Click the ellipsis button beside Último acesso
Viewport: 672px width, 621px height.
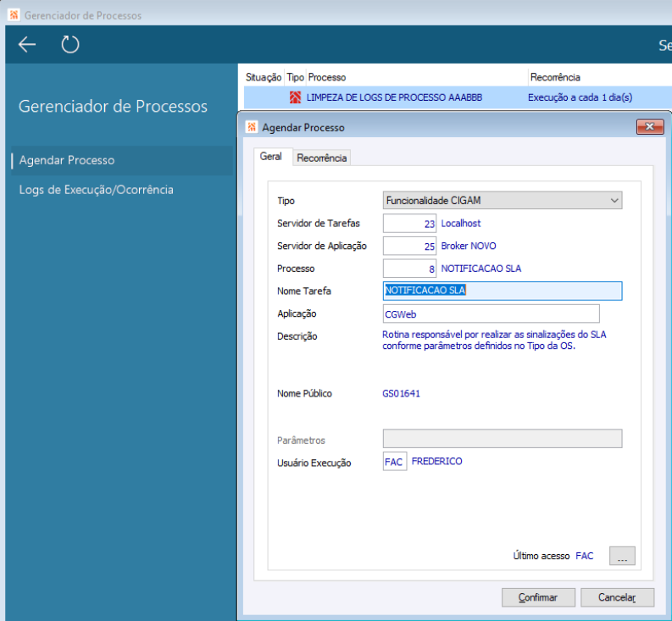622,556
